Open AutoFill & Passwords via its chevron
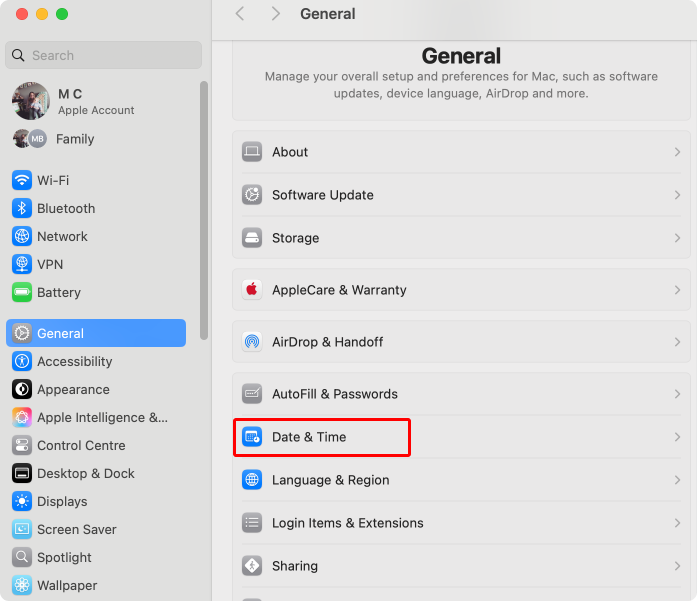Viewport: 697px width, 601px height. (677, 394)
